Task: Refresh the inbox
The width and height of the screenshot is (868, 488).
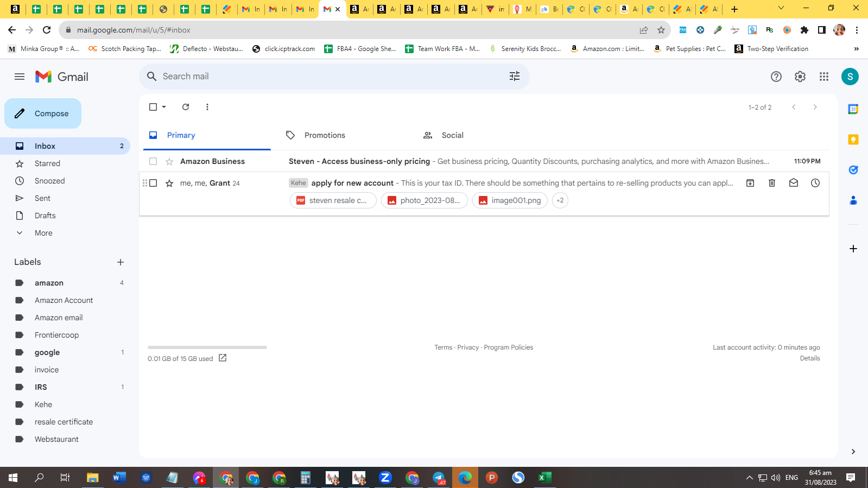Action: (186, 107)
